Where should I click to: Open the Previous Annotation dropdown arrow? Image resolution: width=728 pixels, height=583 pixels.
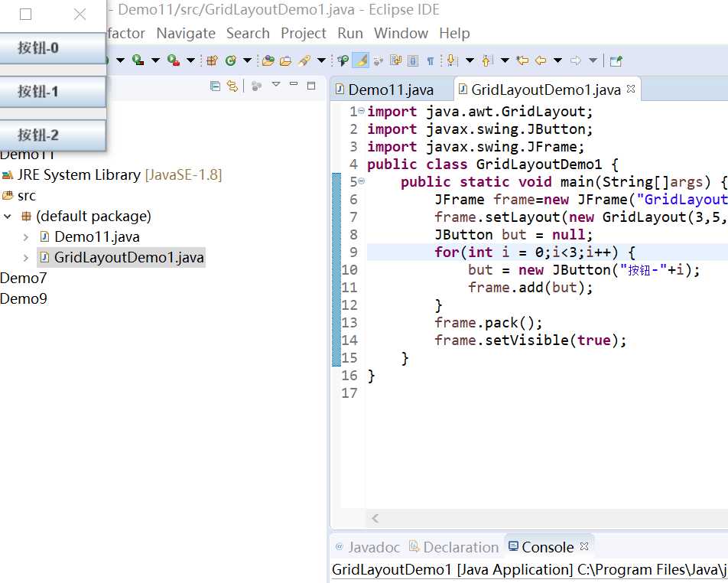[505, 60]
